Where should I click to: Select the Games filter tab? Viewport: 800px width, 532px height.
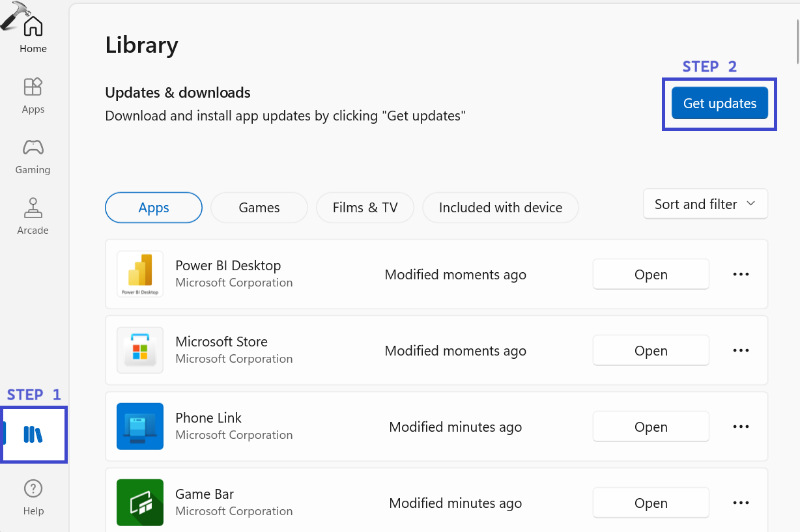click(259, 208)
